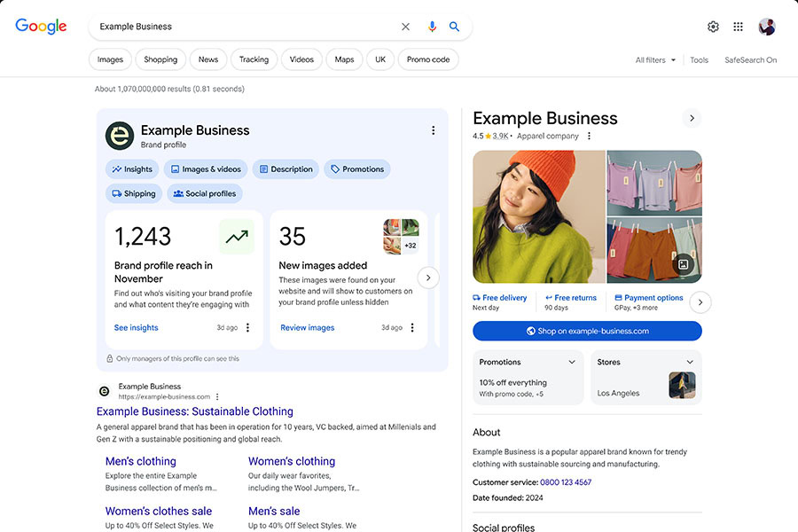Screen dimensions: 798x532
Task: Open the image gallery icon on the shorts photo
Action: pos(683,264)
